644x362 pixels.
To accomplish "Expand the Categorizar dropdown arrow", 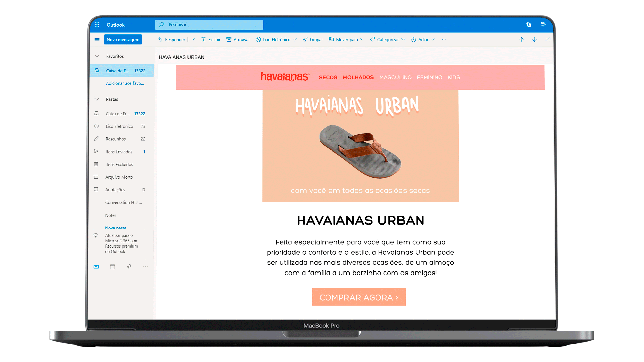I will (403, 39).
